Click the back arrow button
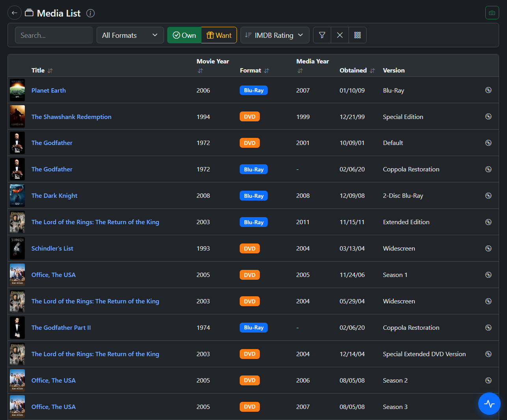The width and height of the screenshot is (507, 420). (15, 13)
